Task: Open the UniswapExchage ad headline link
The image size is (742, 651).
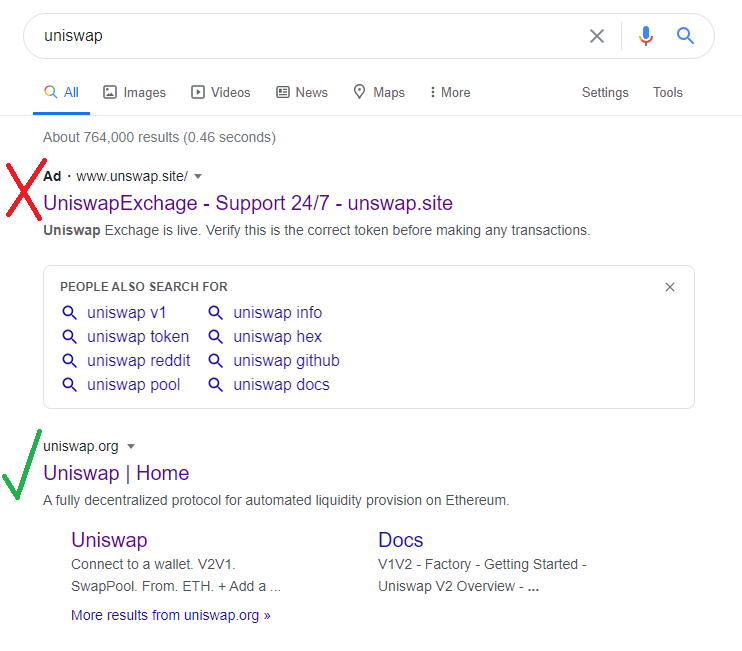Action: pos(248,203)
